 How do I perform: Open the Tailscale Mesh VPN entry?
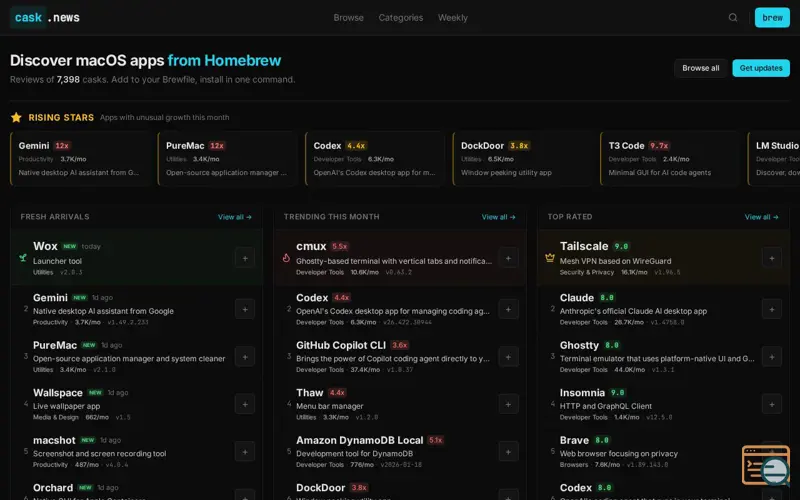pos(664,258)
